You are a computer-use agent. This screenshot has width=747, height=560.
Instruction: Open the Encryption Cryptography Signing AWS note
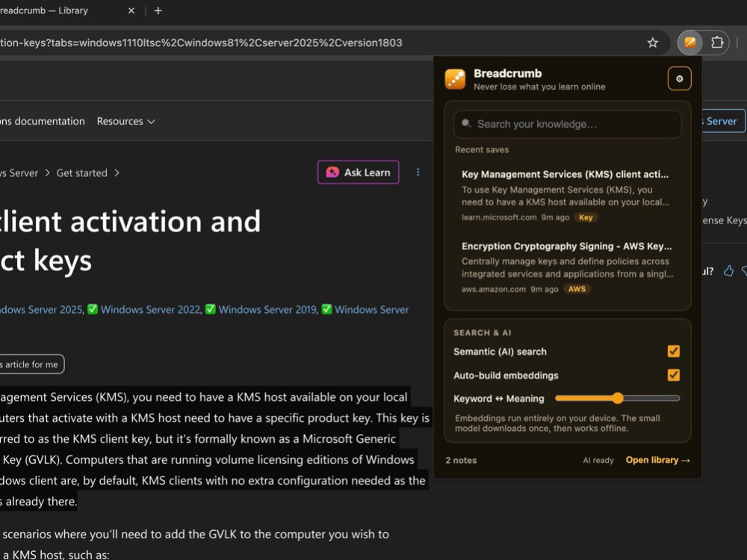568,267
